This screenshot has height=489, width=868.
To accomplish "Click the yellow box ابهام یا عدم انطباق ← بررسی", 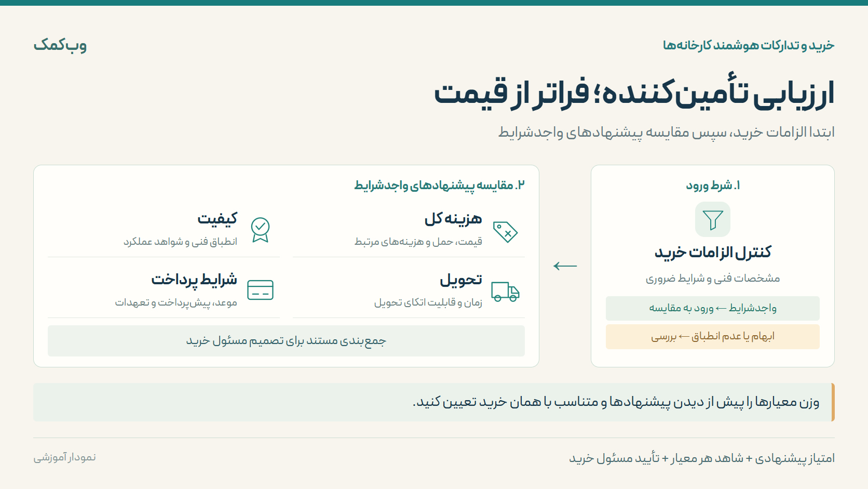I will coord(713,336).
